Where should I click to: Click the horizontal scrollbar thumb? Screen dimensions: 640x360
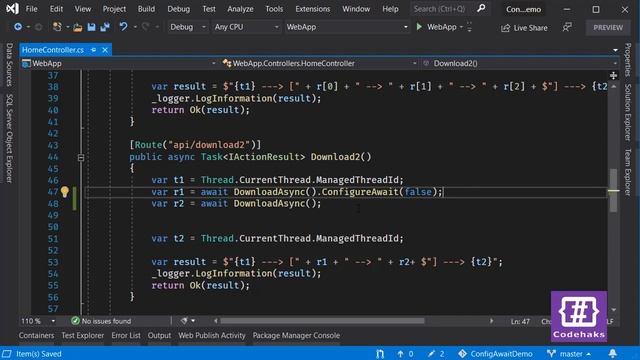[322, 321]
